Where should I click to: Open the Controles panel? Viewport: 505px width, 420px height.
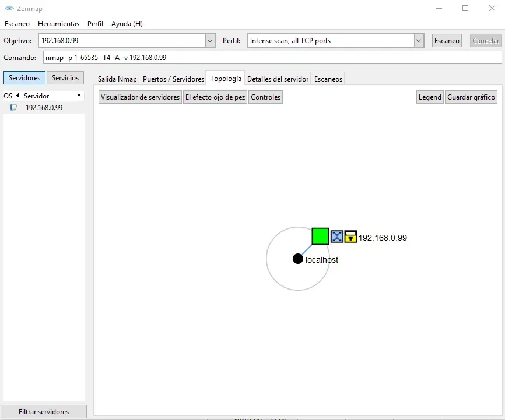click(266, 97)
